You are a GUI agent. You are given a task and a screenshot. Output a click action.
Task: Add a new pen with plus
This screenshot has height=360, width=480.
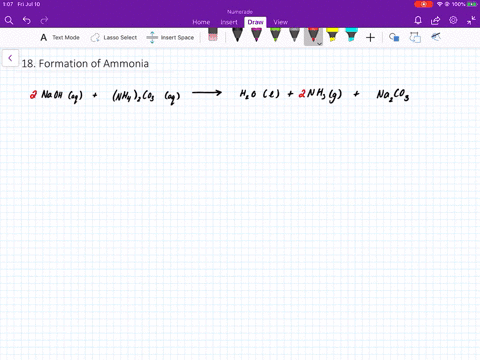pyautogui.click(x=370, y=38)
